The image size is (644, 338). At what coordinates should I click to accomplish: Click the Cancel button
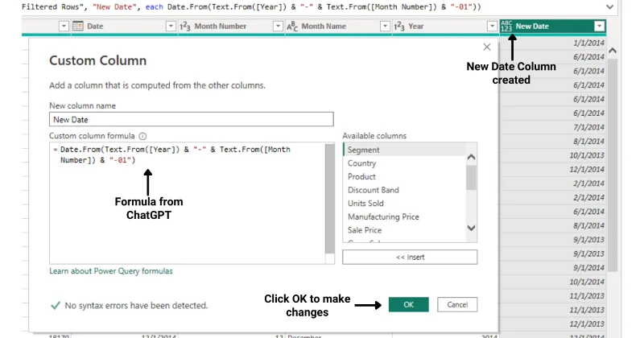(457, 305)
